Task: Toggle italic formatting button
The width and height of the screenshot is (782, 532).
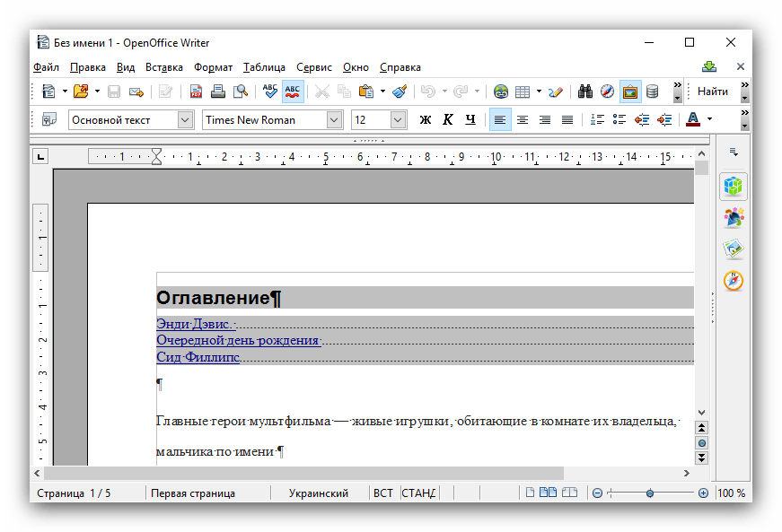Action: click(x=447, y=119)
